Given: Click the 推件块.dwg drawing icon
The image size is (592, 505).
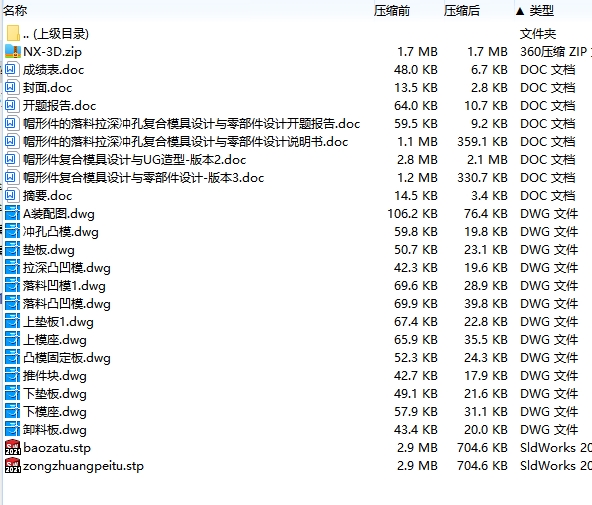Looking at the screenshot, I should tap(12, 376).
